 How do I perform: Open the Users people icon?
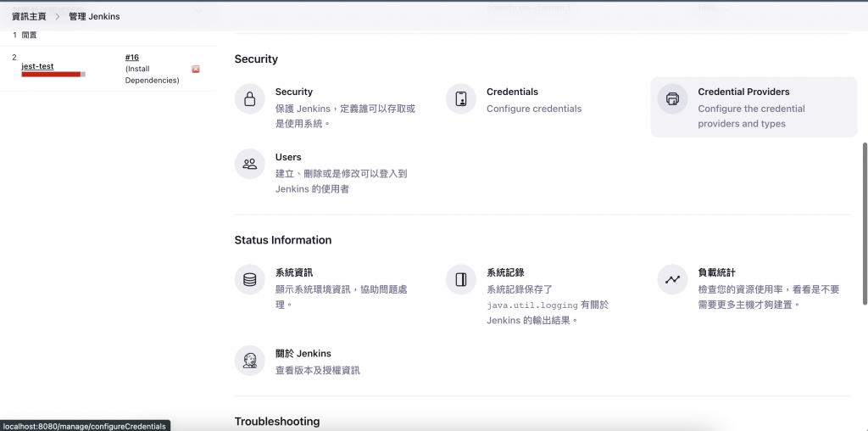(x=250, y=164)
